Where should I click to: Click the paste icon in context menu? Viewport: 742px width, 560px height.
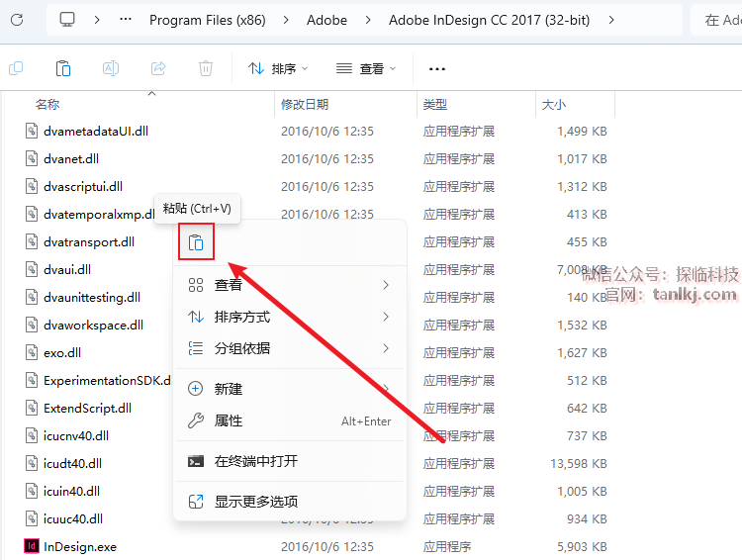coord(197,242)
